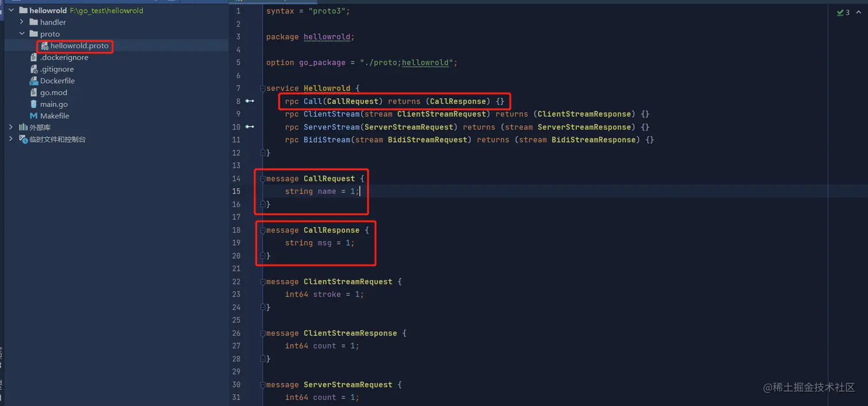
Task: Click the "proto3" string on line 1
Action: coord(327,11)
